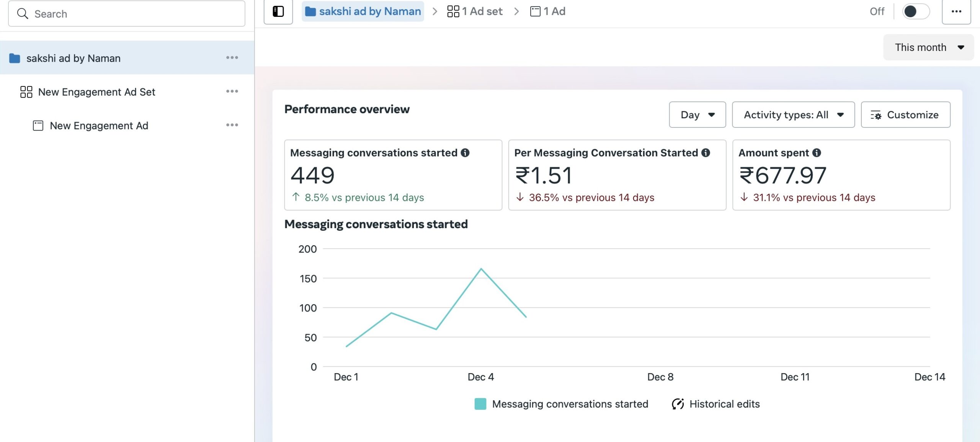Open options menu for New Engagement Ad
980x442 pixels.
(x=232, y=125)
